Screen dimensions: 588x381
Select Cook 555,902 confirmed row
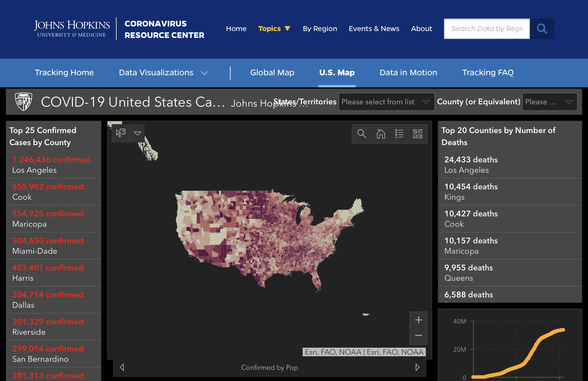coord(53,192)
